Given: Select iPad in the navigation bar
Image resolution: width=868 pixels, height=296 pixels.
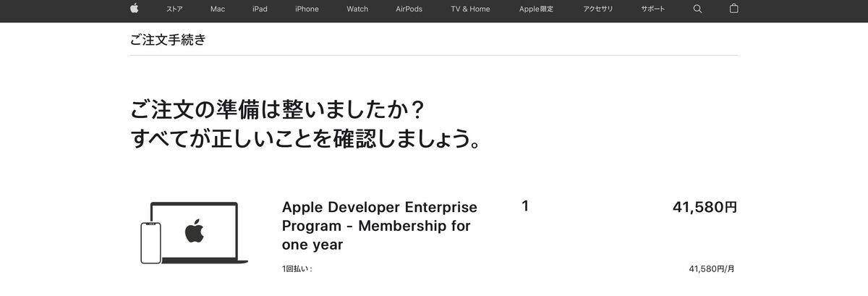Looking at the screenshot, I should (260, 9).
